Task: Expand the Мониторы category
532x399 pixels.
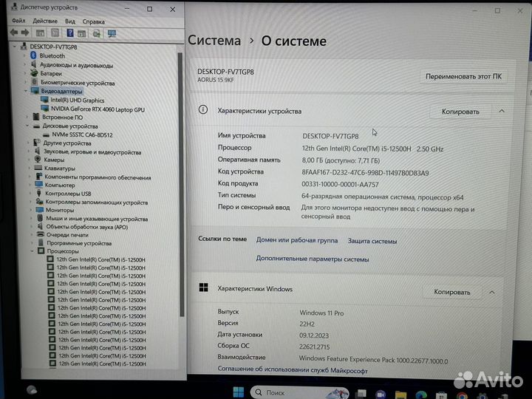Action: click(30, 210)
